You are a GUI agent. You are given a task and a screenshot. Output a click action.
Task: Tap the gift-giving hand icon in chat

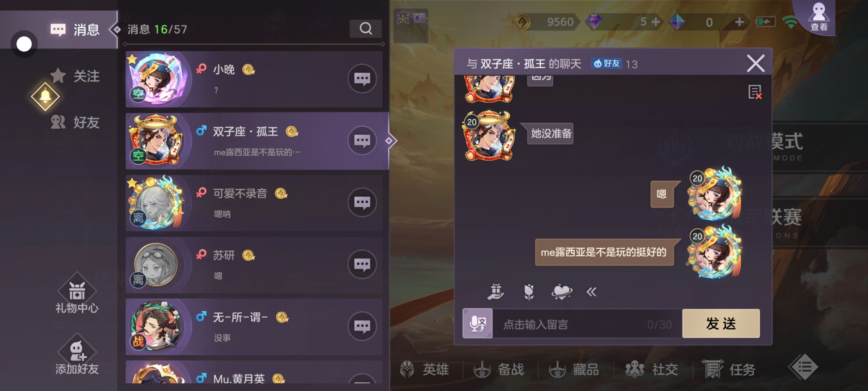495,292
